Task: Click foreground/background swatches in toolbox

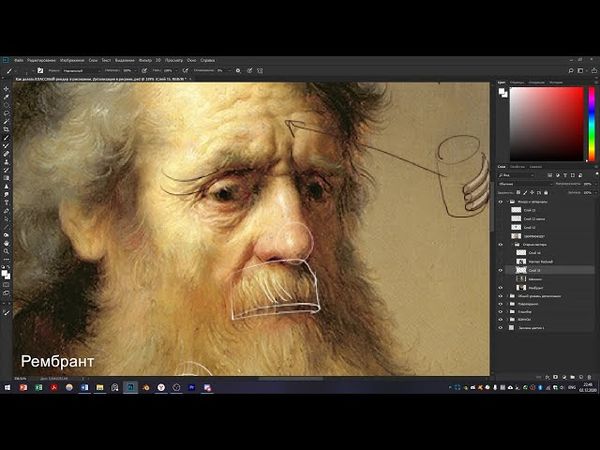Action: coord(6,274)
